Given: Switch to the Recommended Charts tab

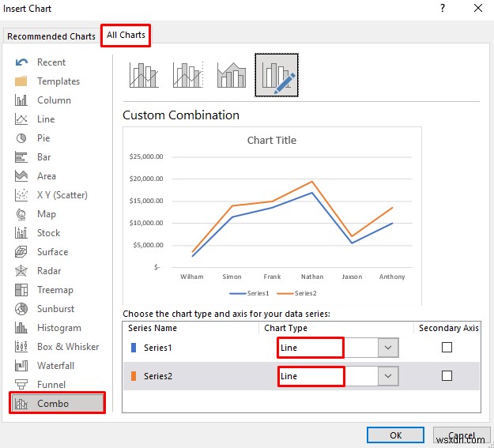Looking at the screenshot, I should click(51, 36).
